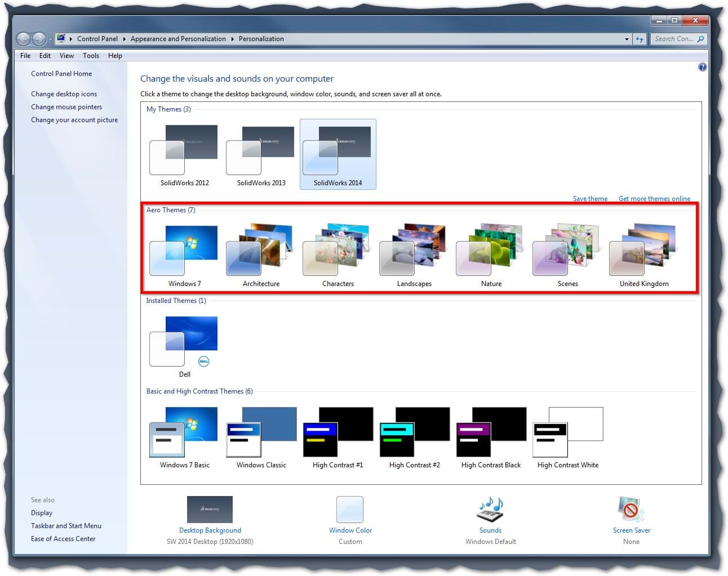Open the View menu
This screenshot has height=576, width=728.
point(66,56)
